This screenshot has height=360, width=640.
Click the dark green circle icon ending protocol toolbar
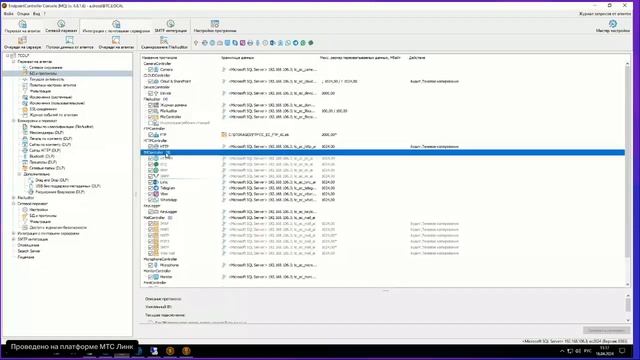(x=311, y=43)
